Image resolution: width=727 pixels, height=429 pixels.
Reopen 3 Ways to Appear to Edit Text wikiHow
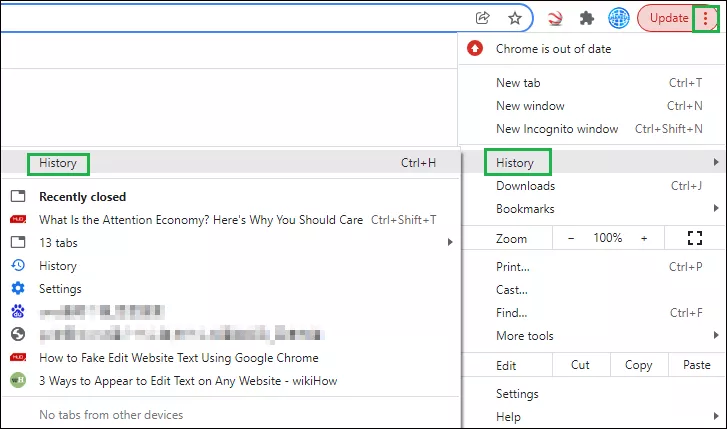(x=231, y=381)
